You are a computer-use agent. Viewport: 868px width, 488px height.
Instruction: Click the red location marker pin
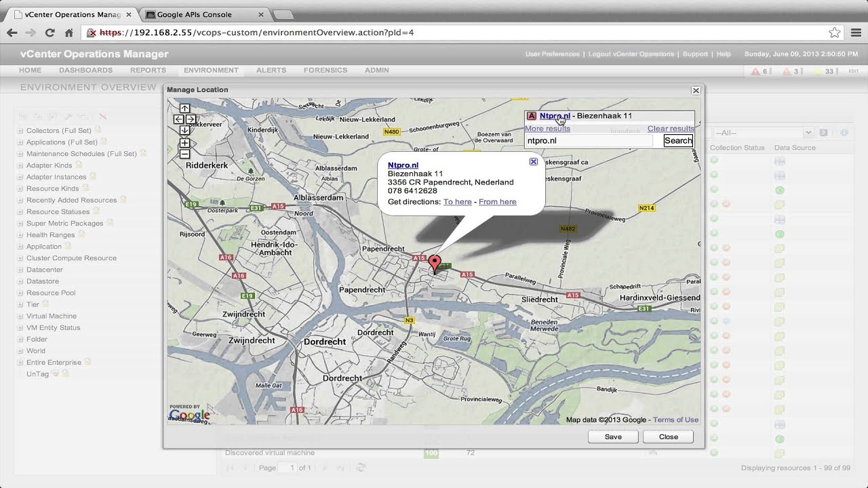(x=435, y=264)
